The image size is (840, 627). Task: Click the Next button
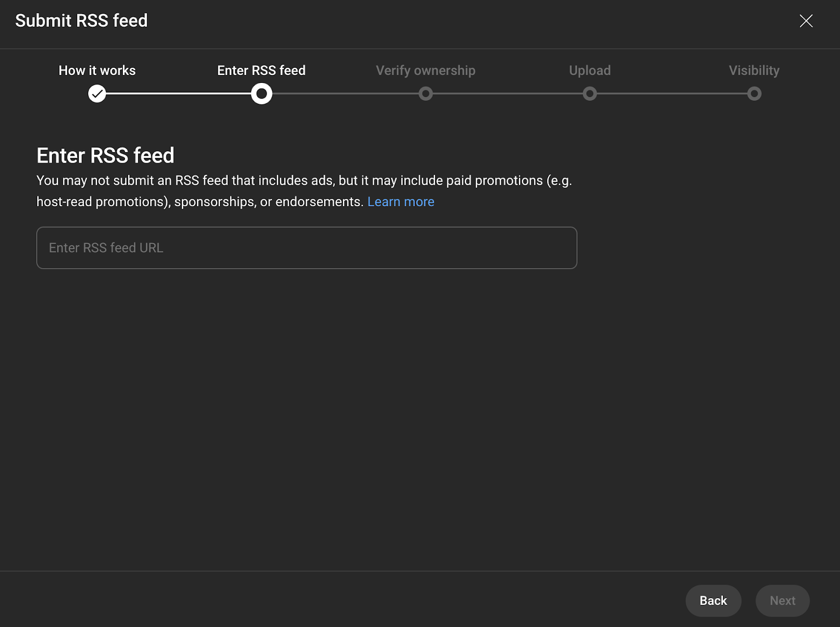tap(783, 601)
